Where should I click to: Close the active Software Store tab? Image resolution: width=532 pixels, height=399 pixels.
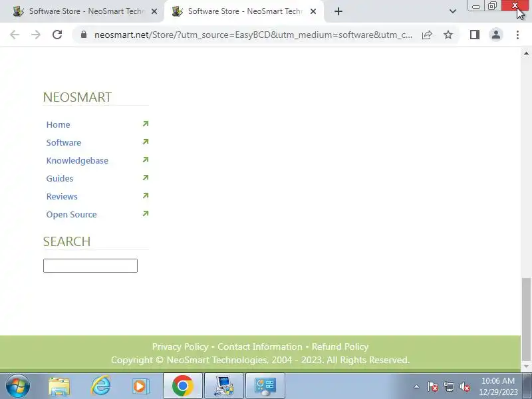click(x=313, y=11)
